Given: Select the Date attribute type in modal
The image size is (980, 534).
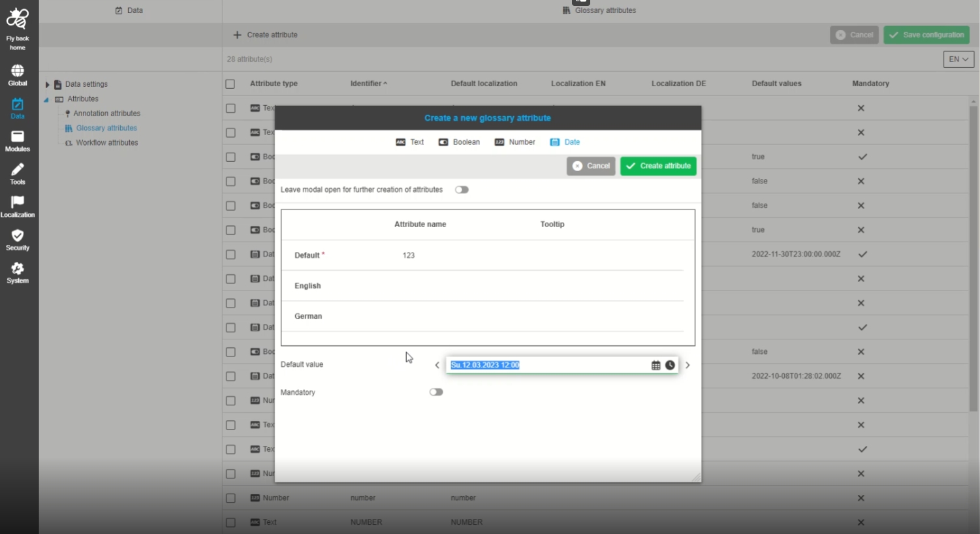Looking at the screenshot, I should [x=565, y=142].
